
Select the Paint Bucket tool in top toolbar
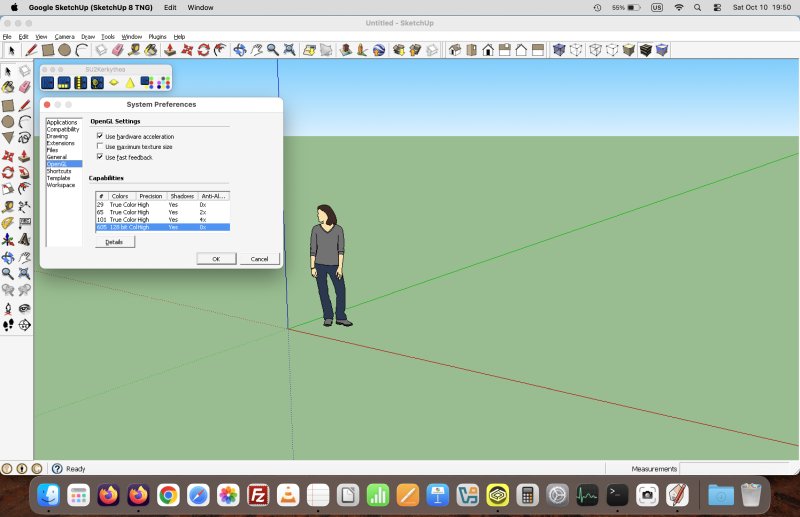pos(151,50)
